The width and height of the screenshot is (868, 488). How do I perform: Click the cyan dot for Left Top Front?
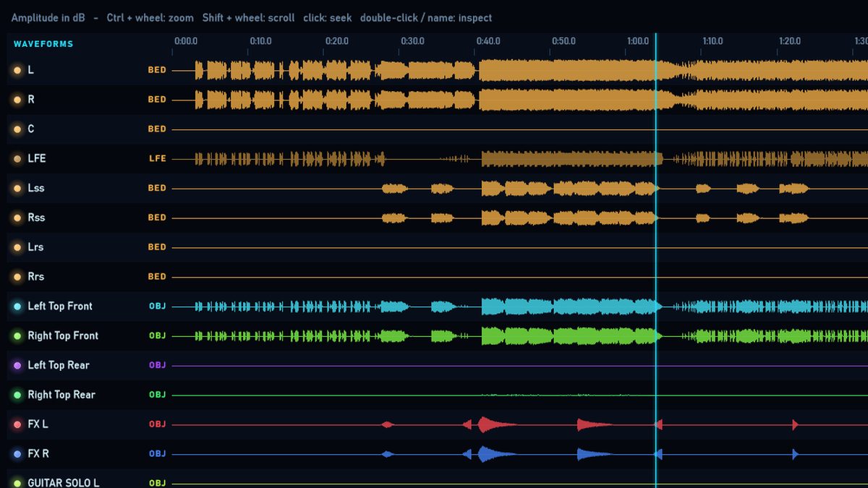tap(17, 307)
